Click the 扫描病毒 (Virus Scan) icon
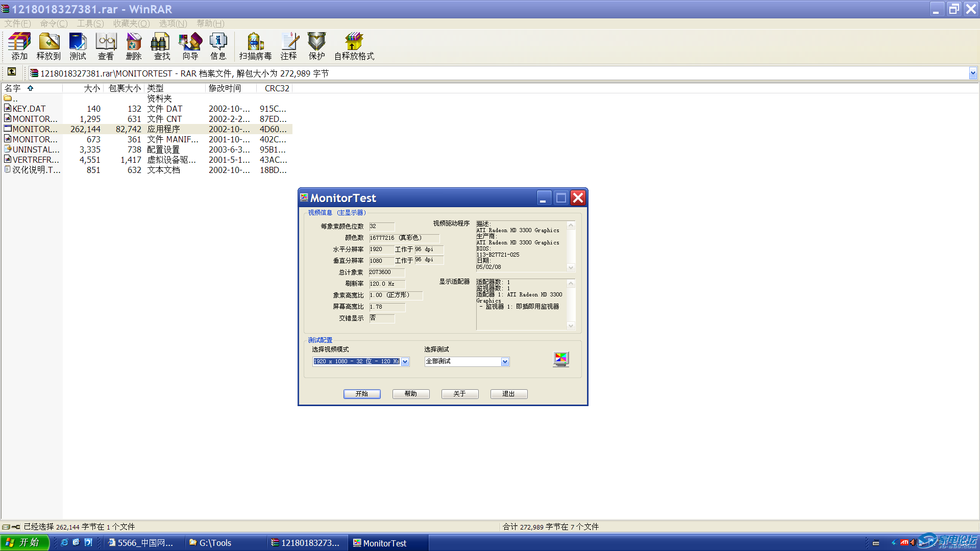Image resolution: width=980 pixels, height=551 pixels. click(255, 46)
